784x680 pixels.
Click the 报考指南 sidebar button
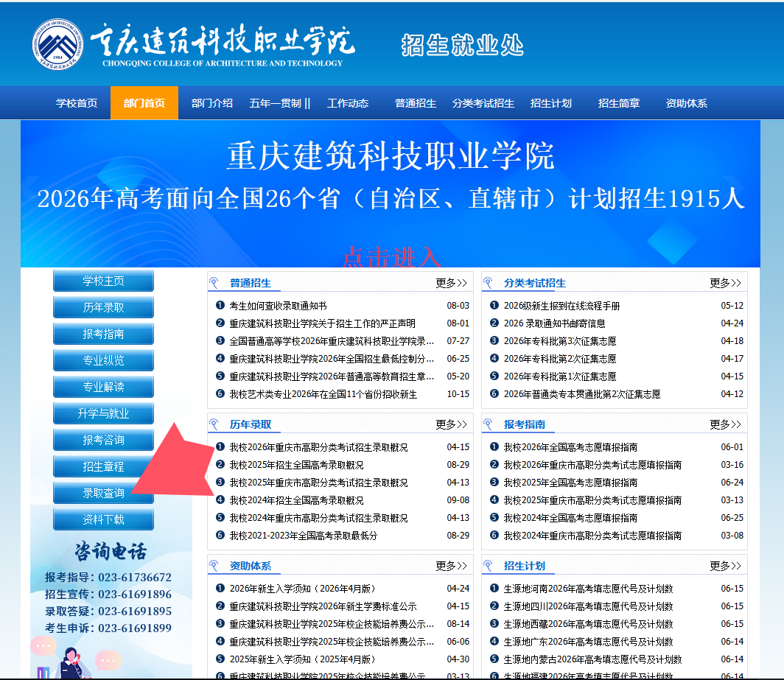click(x=103, y=334)
